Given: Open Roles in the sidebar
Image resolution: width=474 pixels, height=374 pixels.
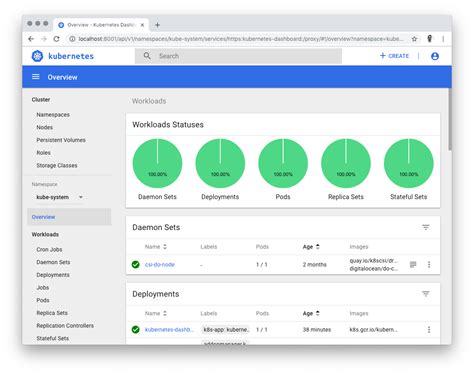Looking at the screenshot, I should [x=44, y=153].
